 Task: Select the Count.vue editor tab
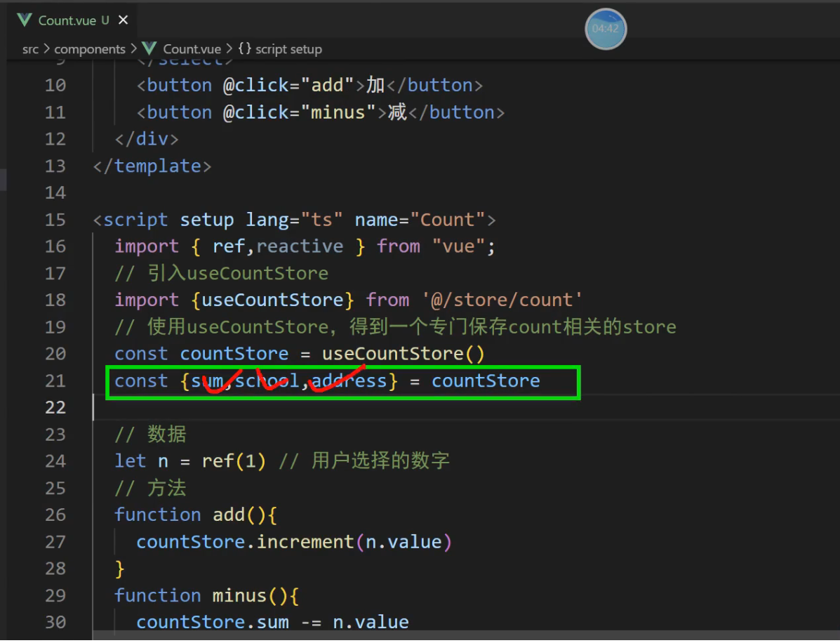(72, 20)
